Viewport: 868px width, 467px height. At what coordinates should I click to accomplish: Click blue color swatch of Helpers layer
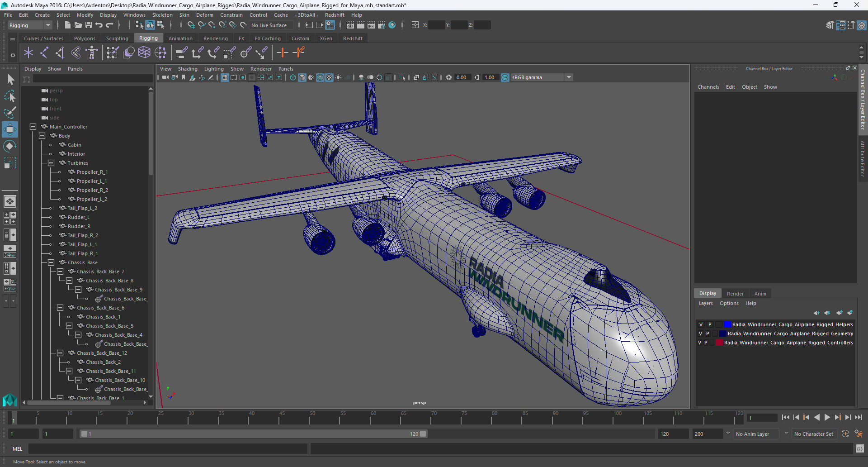pyautogui.click(x=727, y=324)
